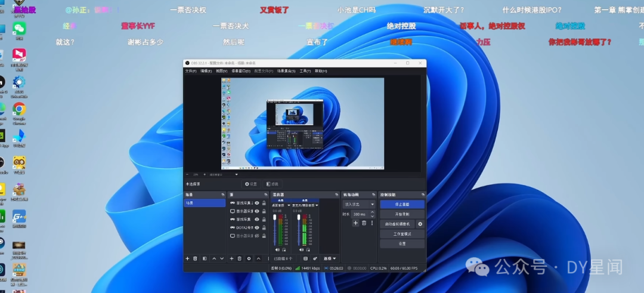This screenshot has width=644, height=293.
Task: Open the 编辑(E) menu
Action: [x=206, y=71]
